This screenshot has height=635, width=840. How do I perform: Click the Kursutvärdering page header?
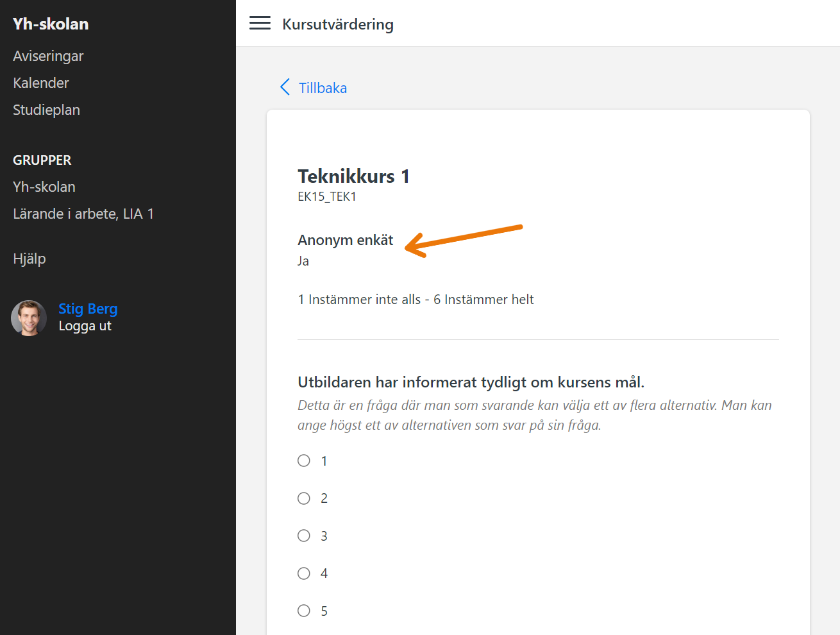(338, 24)
